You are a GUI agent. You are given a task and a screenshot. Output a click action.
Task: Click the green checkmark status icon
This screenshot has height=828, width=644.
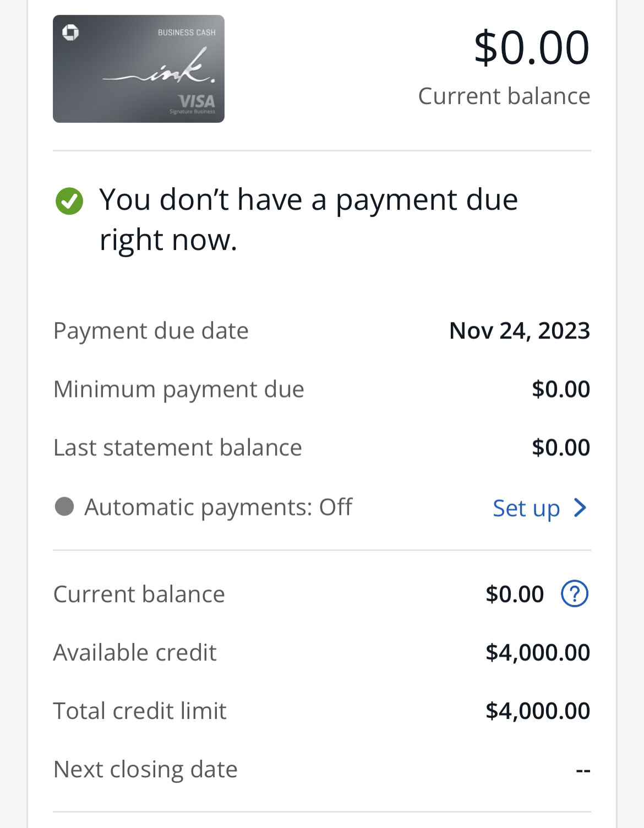pyautogui.click(x=69, y=201)
